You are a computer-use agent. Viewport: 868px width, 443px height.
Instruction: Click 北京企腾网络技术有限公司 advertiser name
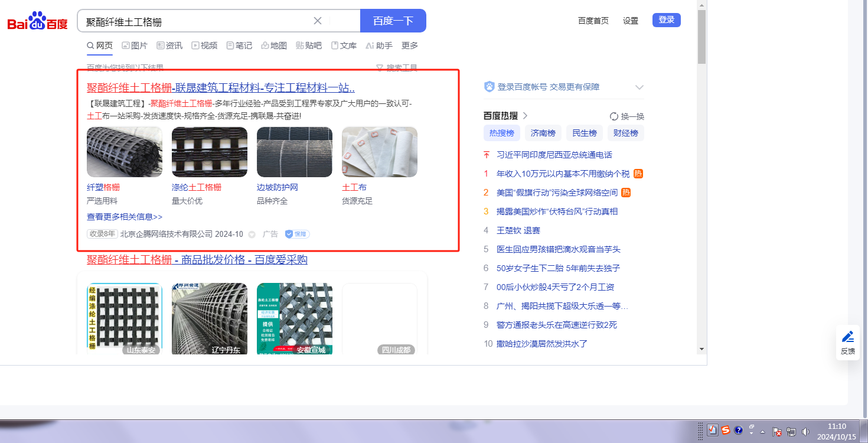(167, 234)
